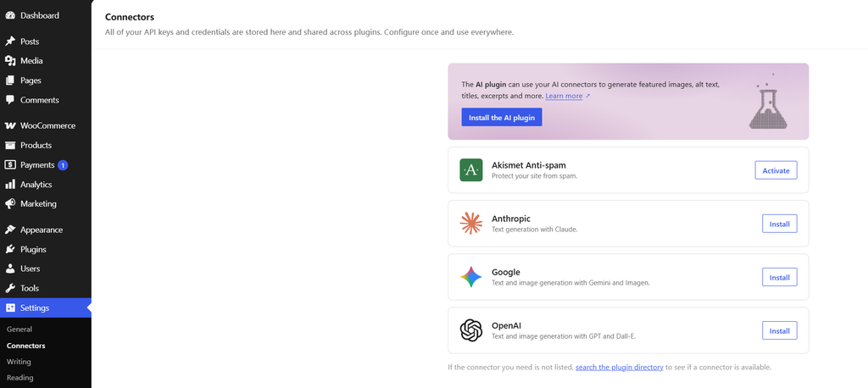This screenshot has width=868, height=388.
Task: Click the OpenAI logo icon
Action: [x=471, y=330]
